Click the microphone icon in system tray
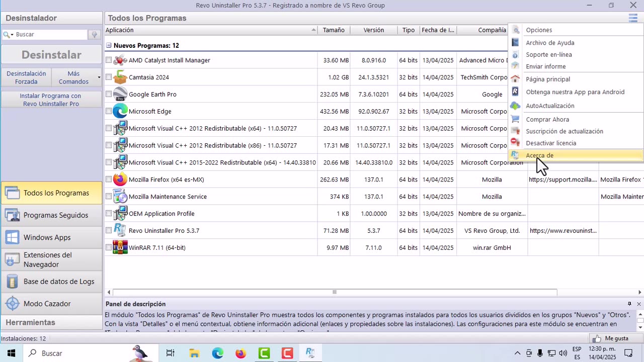Screen dimensions: 644x362 pos(540,353)
